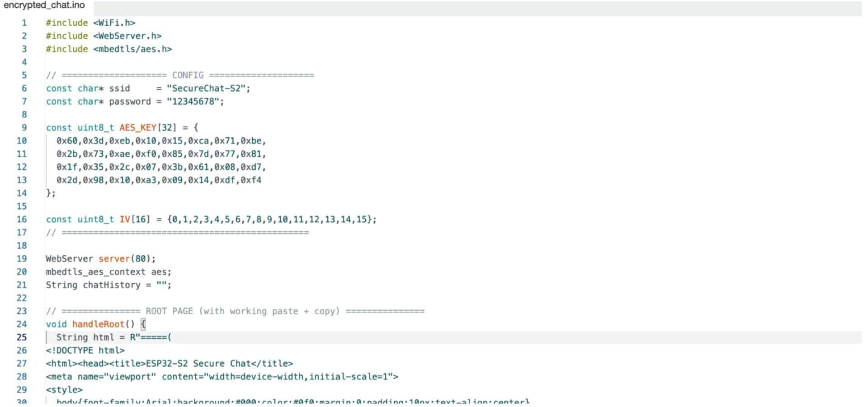The width and height of the screenshot is (868, 407).
Task: Click line number 25 in gutter
Action: [x=22, y=337]
